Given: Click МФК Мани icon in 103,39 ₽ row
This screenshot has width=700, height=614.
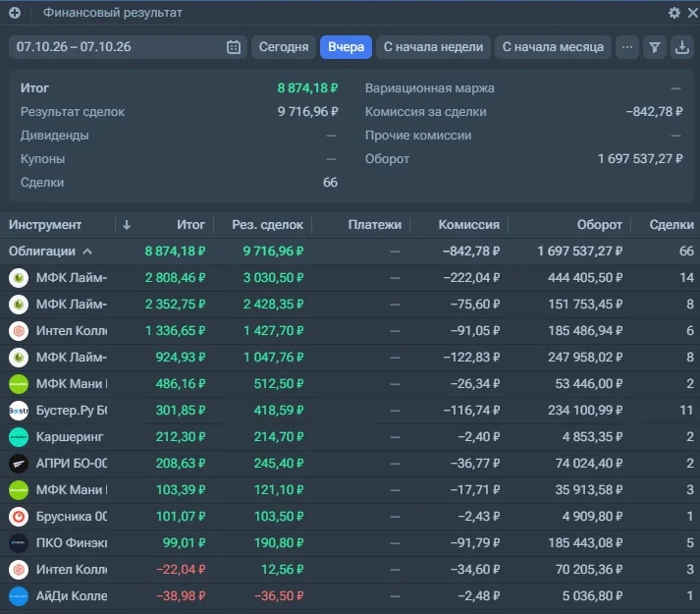Looking at the screenshot, I should coord(19,490).
